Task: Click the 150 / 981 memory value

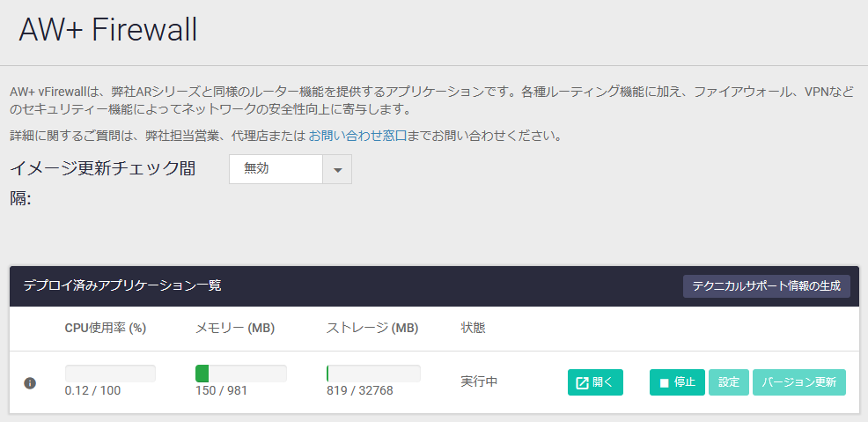Action: pyautogui.click(x=222, y=391)
